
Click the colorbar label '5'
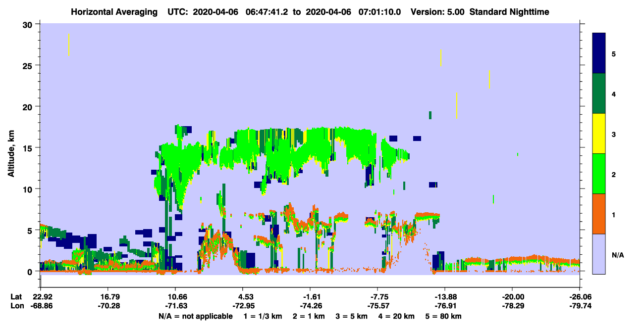tap(614, 53)
